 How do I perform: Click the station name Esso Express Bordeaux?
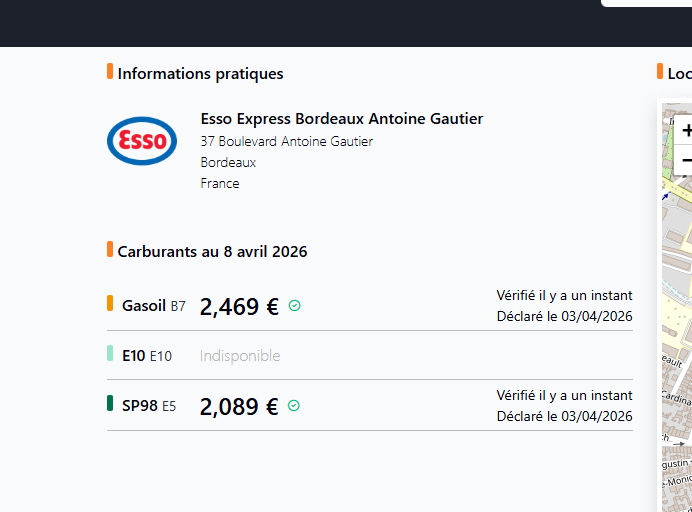(x=341, y=119)
